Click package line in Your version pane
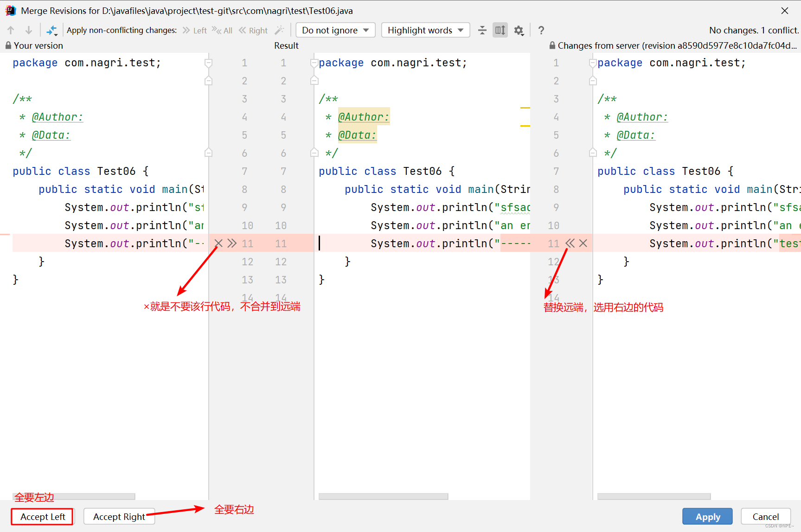801x532 pixels. tap(87, 63)
